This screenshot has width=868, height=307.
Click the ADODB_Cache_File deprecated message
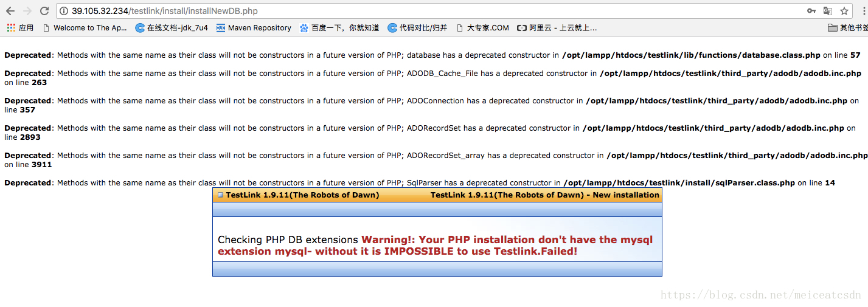pos(432,78)
